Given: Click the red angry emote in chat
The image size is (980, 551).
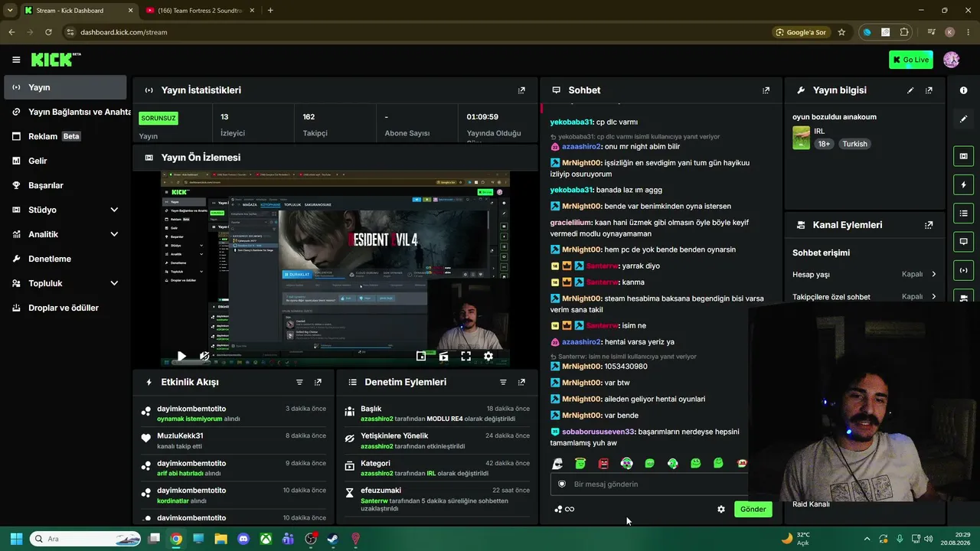Looking at the screenshot, I should 603,463.
